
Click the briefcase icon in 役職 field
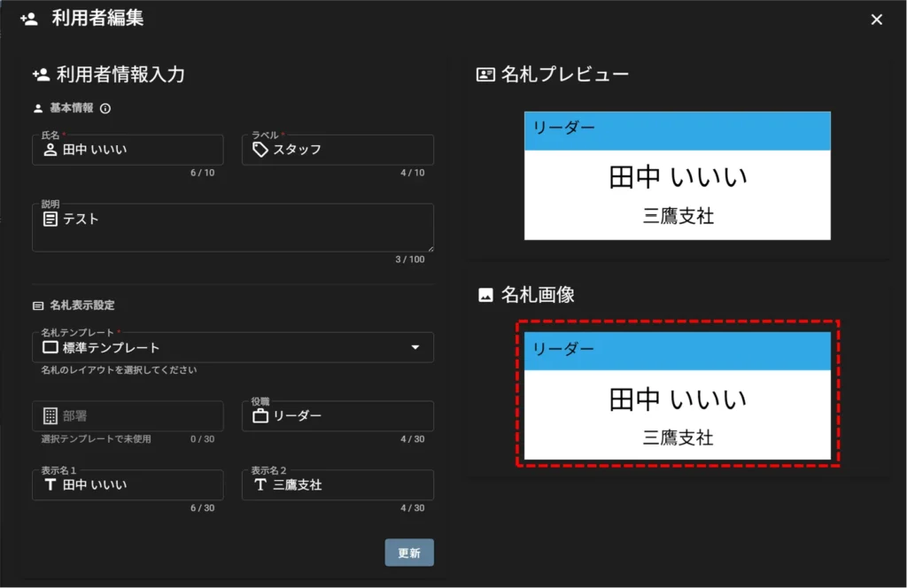(x=260, y=416)
